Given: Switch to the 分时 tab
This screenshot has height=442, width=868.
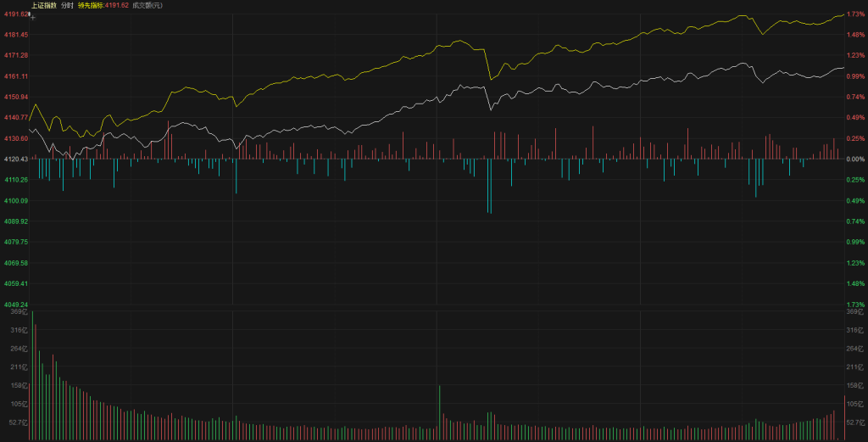Looking at the screenshot, I should tap(67, 5).
